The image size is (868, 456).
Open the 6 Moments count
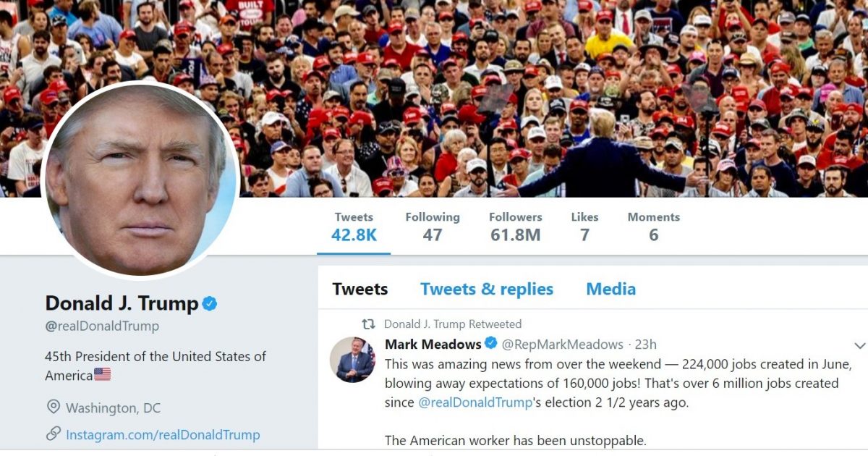point(653,226)
